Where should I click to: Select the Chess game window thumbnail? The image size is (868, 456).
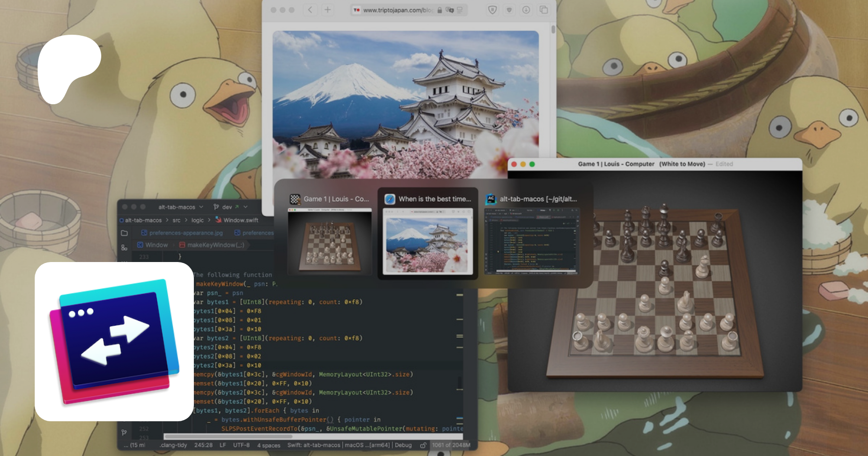click(330, 239)
